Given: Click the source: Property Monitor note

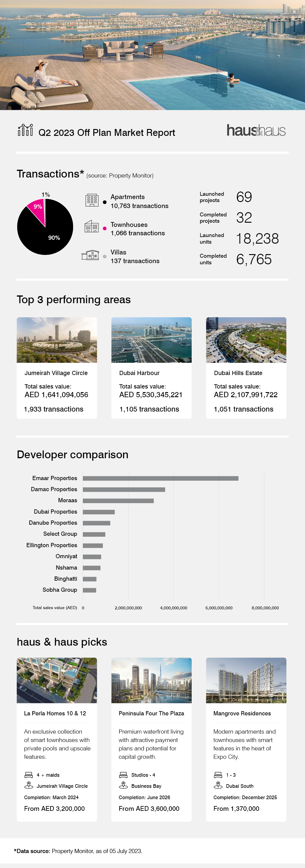Looking at the screenshot, I should pos(120,176).
